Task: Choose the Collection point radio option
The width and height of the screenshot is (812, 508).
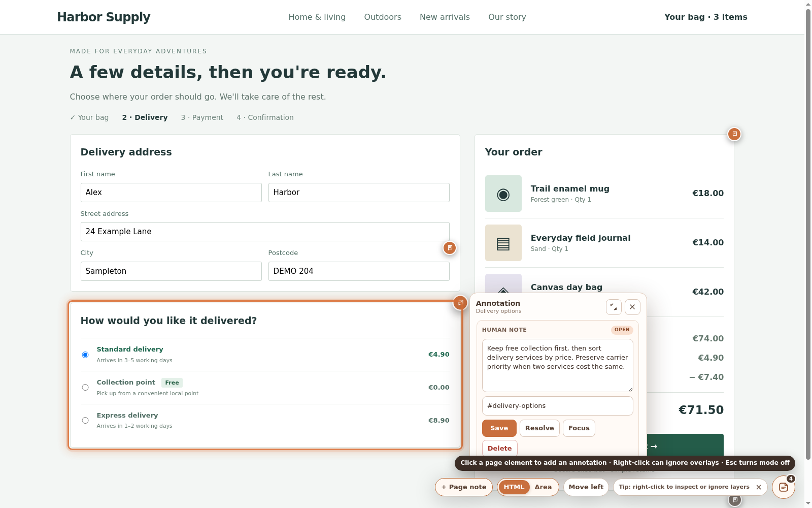Action: pyautogui.click(x=85, y=388)
